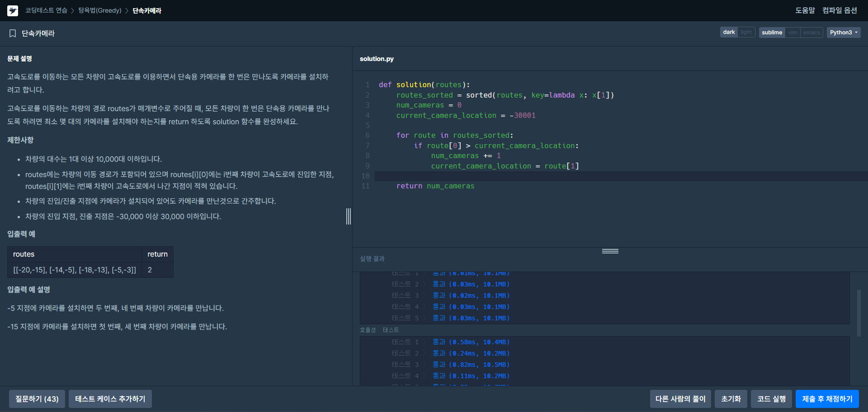Click the routes example table cell
Viewport: 868px width, 412px height.
[75, 270]
